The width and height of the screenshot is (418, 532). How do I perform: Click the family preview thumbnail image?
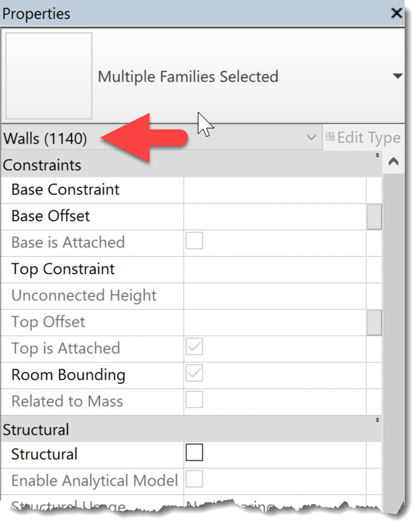pyautogui.click(x=48, y=75)
